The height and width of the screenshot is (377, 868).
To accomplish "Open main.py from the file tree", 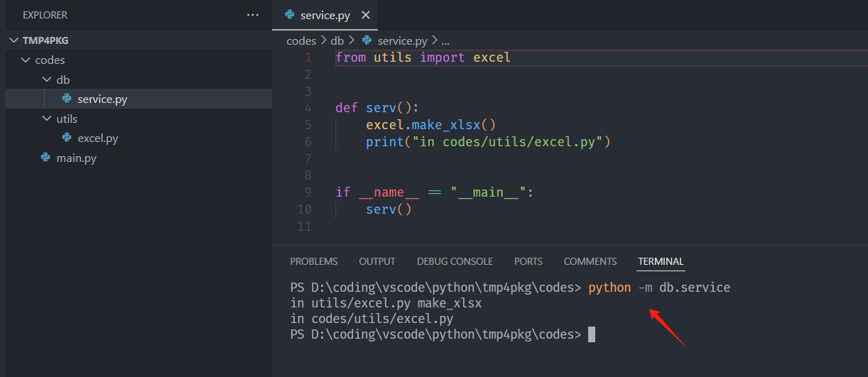I will pyautogui.click(x=76, y=158).
